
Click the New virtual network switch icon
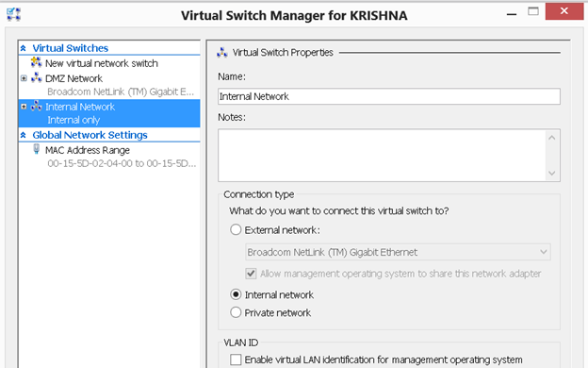[x=37, y=62]
